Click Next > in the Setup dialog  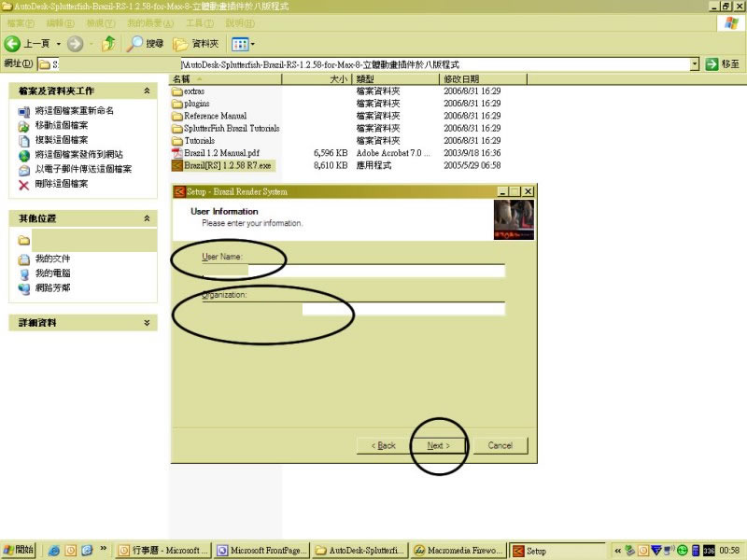click(438, 446)
